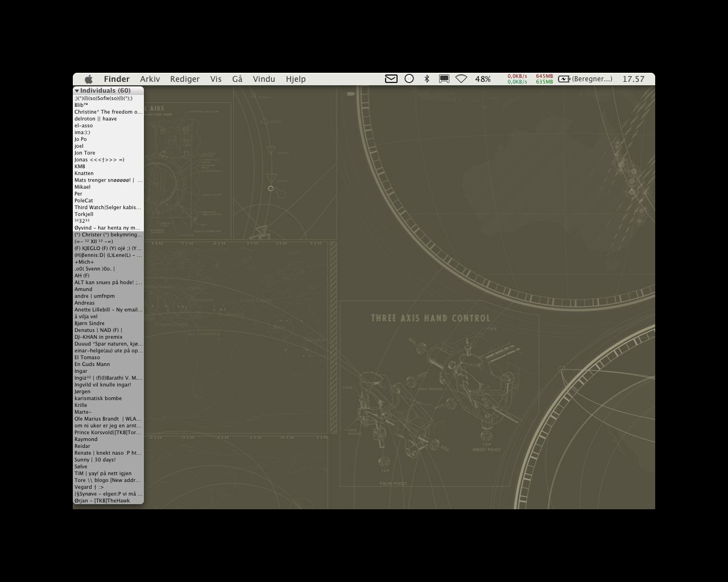Select offline contact Jørgen
The height and width of the screenshot is (582, 728).
[108, 392]
